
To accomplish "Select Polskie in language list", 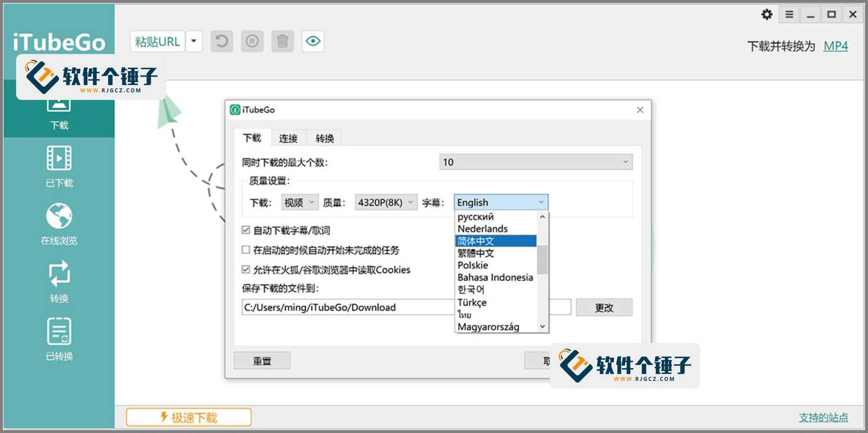I will 496,265.
